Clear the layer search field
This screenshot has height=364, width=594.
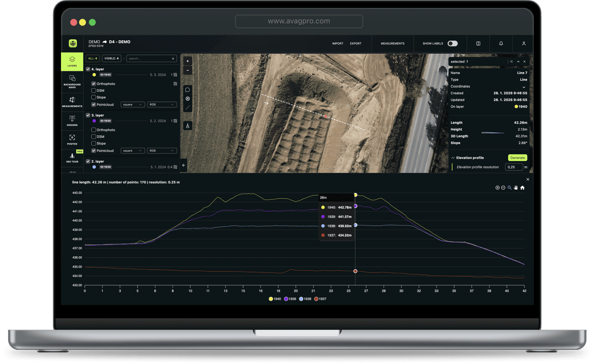[x=173, y=59]
